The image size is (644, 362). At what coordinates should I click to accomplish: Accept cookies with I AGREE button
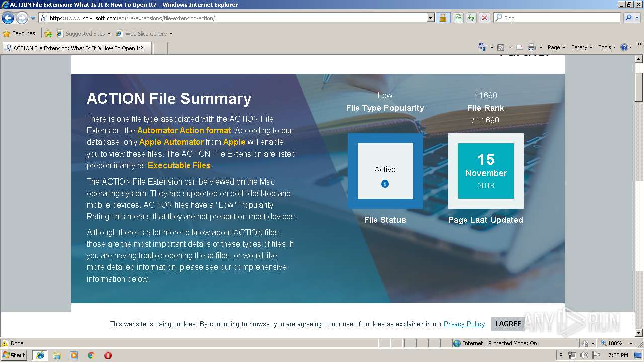[508, 324]
